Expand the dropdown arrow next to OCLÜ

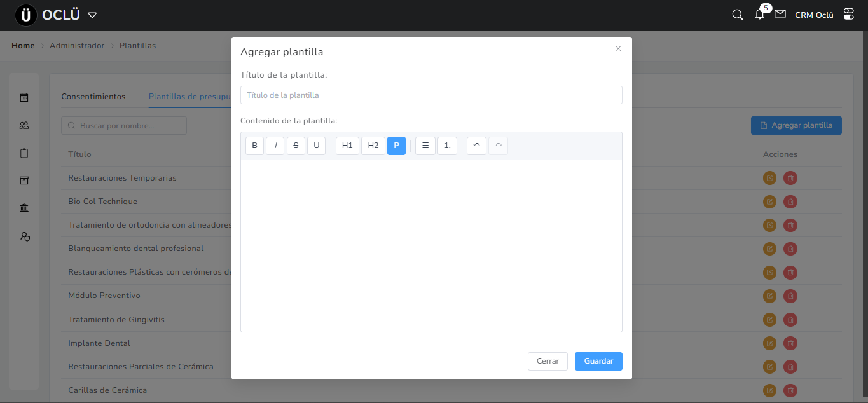click(x=92, y=15)
